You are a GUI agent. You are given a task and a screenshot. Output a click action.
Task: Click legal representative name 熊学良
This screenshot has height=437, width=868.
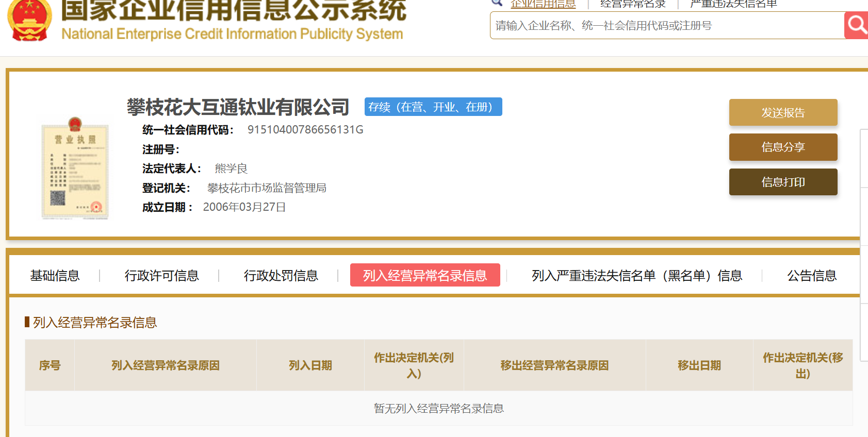(x=231, y=169)
